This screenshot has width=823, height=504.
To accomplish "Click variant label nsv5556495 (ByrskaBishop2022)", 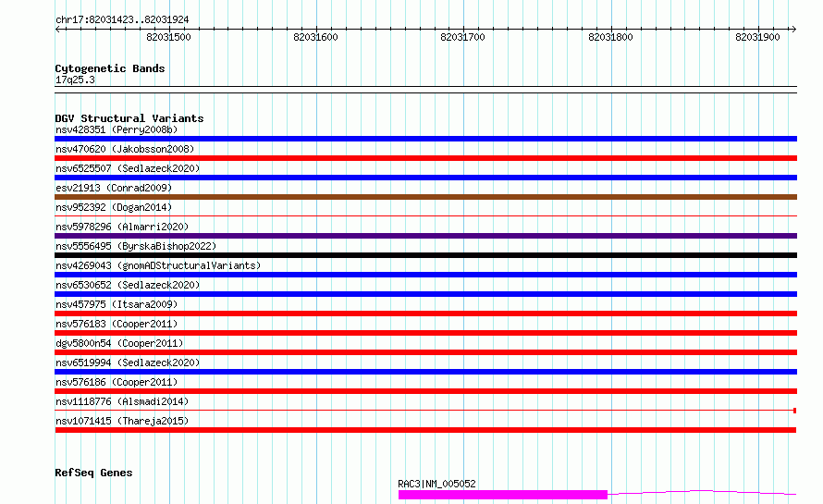I will (x=136, y=246).
